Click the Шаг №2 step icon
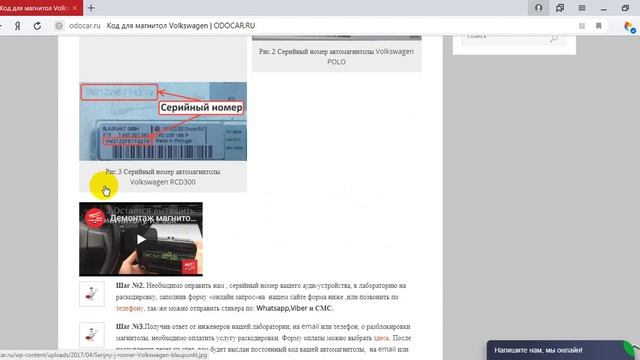The width and height of the screenshot is (640, 360). (x=92, y=294)
